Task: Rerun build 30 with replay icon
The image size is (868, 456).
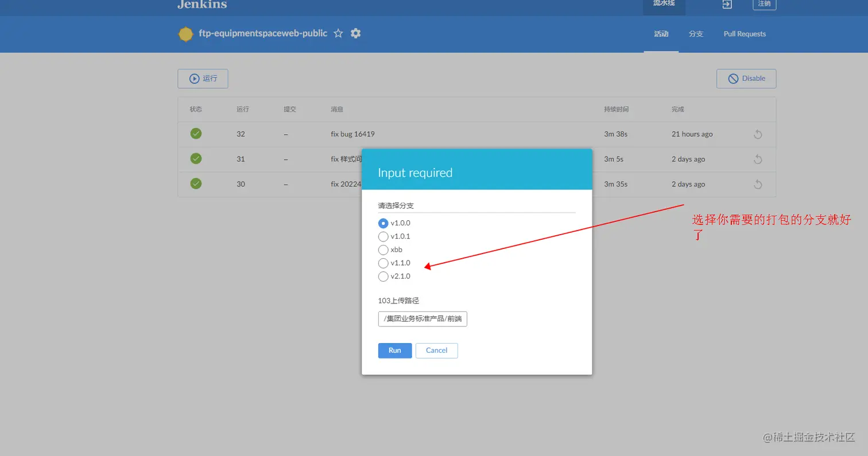Action: 758,184
